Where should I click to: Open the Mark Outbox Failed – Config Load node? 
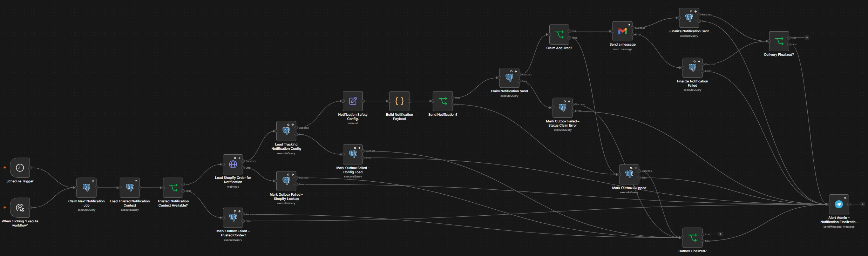point(353,154)
